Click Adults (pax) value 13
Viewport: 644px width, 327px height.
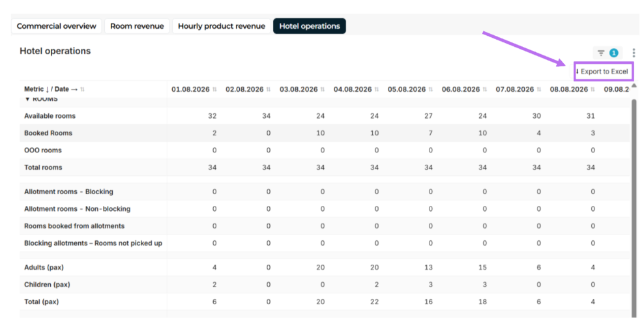pos(428,268)
